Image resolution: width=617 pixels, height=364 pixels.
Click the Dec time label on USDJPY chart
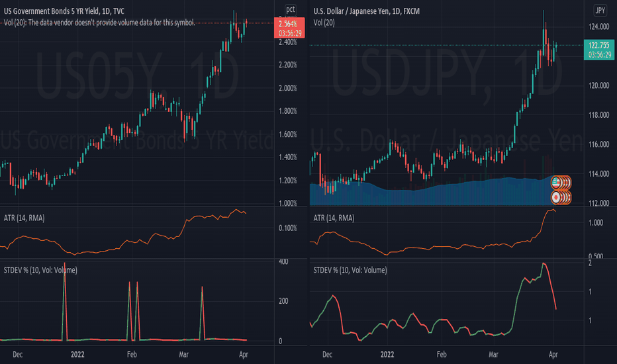tap(327, 355)
